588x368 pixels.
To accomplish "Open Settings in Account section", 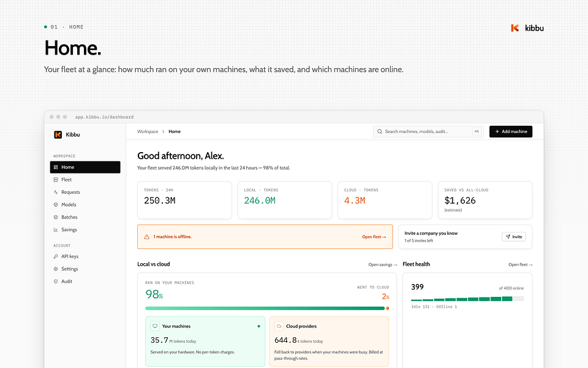I will (85, 269).
